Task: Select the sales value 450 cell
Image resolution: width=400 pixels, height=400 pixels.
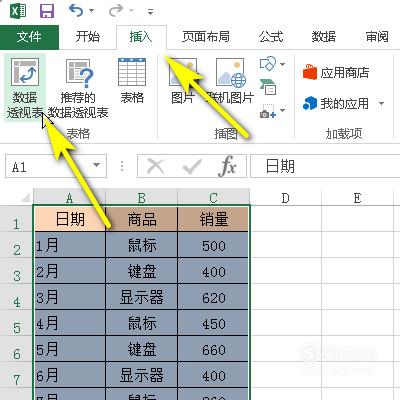Action: tap(214, 323)
